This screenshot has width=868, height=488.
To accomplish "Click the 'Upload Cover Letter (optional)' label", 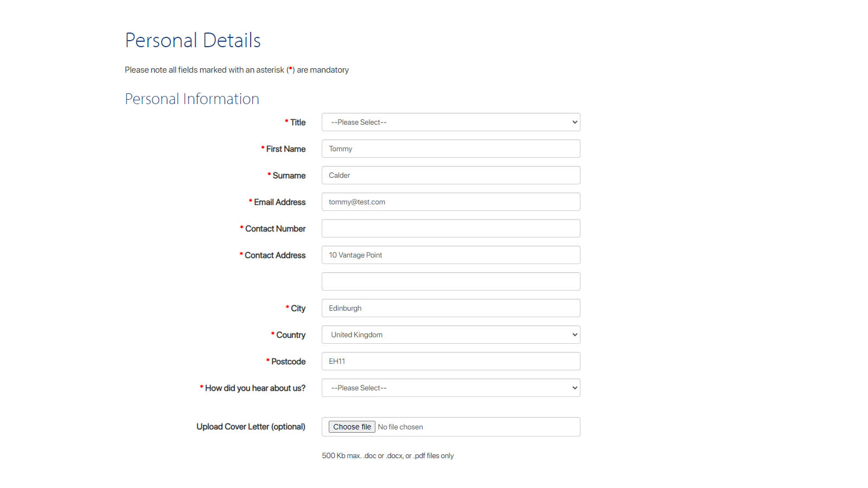I will point(251,427).
